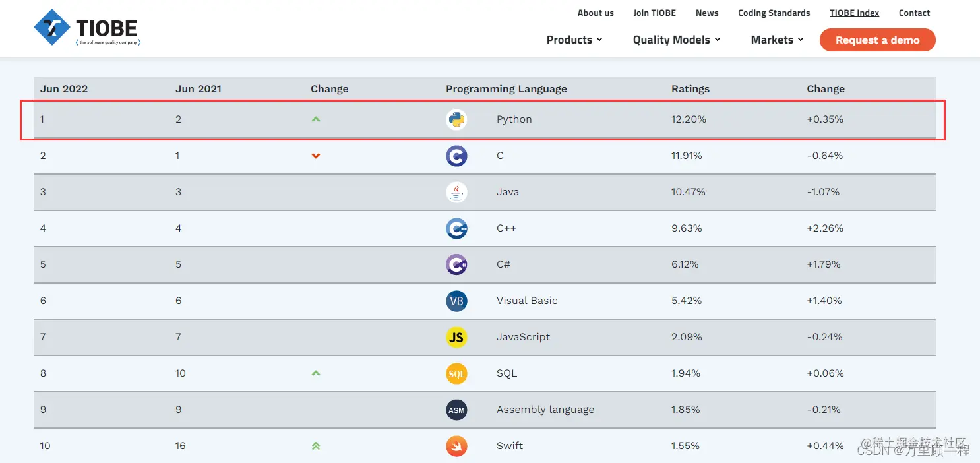
Task: Click the Ratings column header
Action: [x=690, y=89]
